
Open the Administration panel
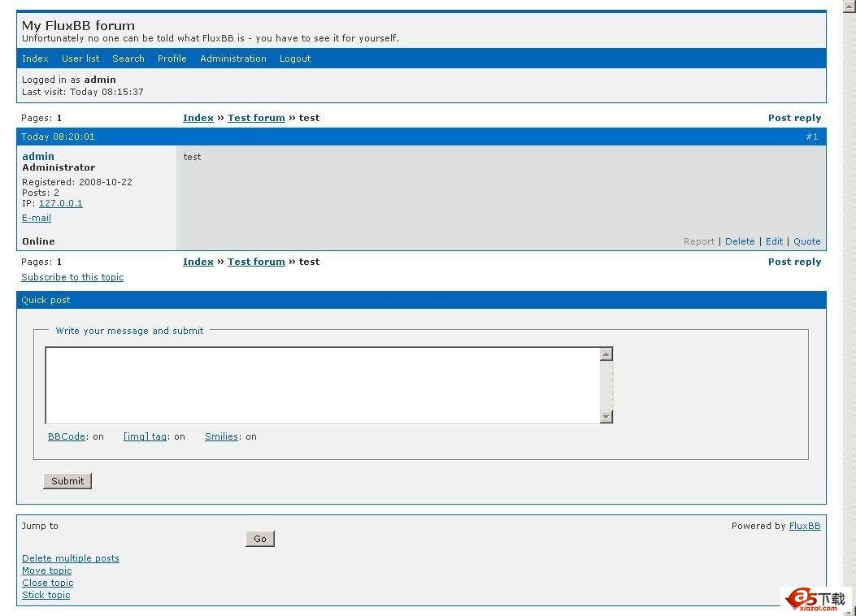233,59
